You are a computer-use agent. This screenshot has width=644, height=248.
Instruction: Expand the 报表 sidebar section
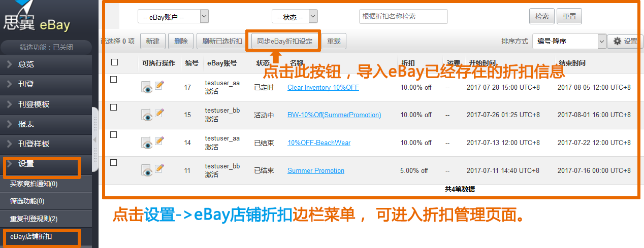pyautogui.click(x=46, y=124)
